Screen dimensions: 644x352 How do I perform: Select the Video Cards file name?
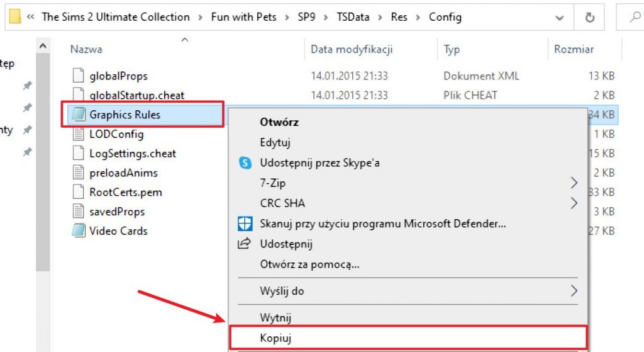click(118, 230)
